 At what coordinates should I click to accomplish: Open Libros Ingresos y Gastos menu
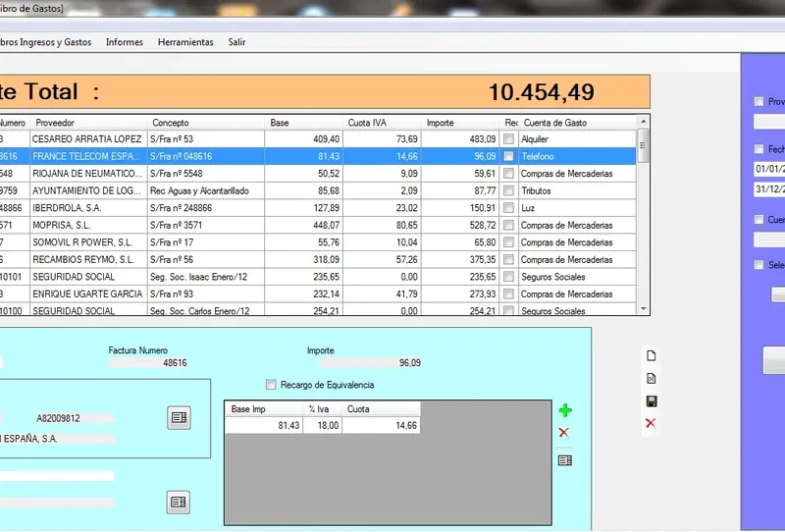[45, 42]
